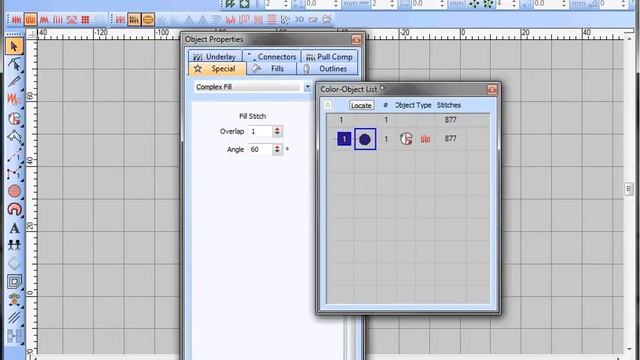
Task: Select the red Circle tool
Action: click(x=14, y=191)
